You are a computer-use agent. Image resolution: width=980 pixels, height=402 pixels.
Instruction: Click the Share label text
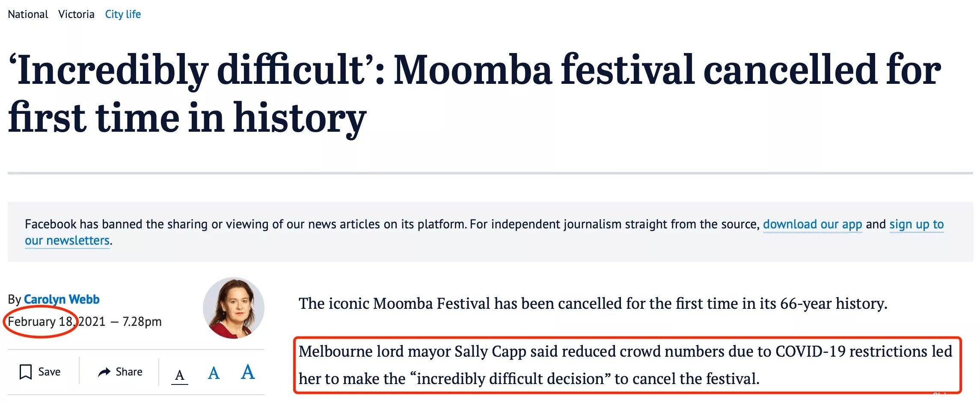click(x=129, y=372)
